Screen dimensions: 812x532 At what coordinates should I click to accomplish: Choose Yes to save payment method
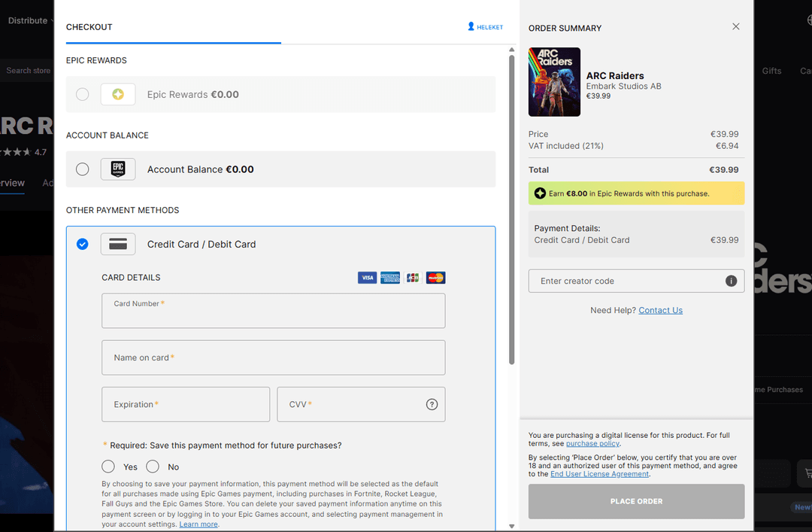108,467
